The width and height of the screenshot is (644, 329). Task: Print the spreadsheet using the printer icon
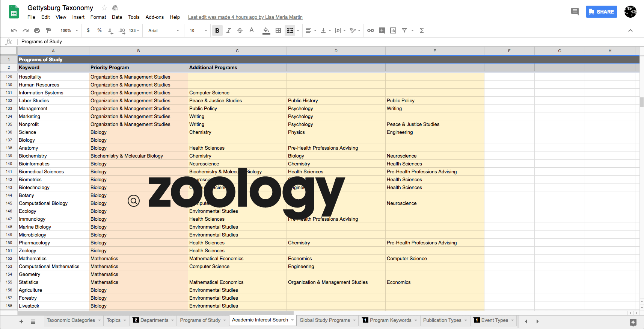37,30
